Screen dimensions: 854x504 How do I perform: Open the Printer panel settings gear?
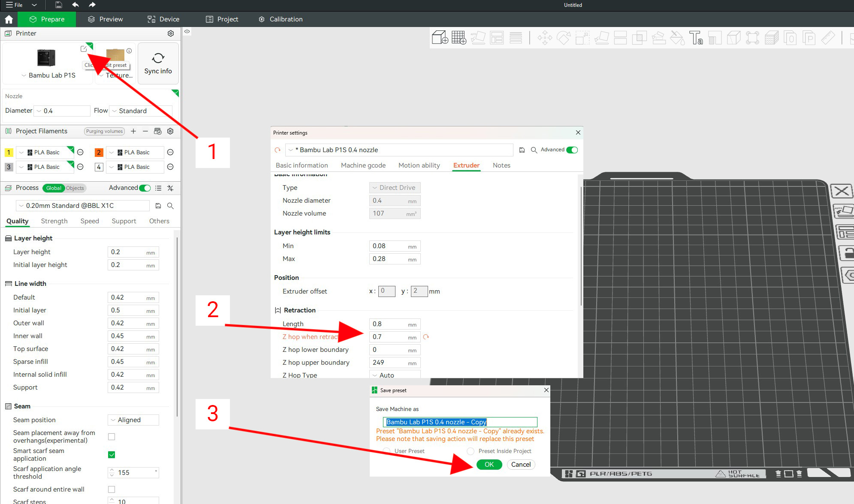click(171, 33)
